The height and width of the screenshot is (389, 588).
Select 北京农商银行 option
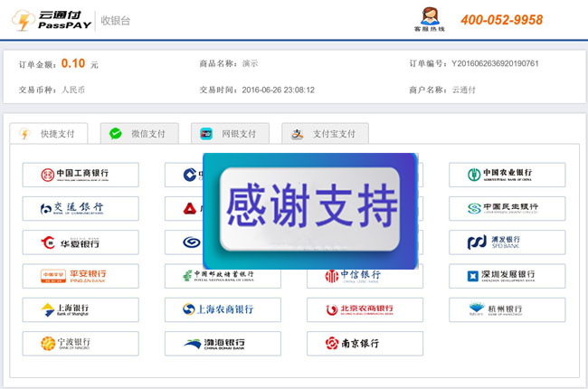coord(365,310)
